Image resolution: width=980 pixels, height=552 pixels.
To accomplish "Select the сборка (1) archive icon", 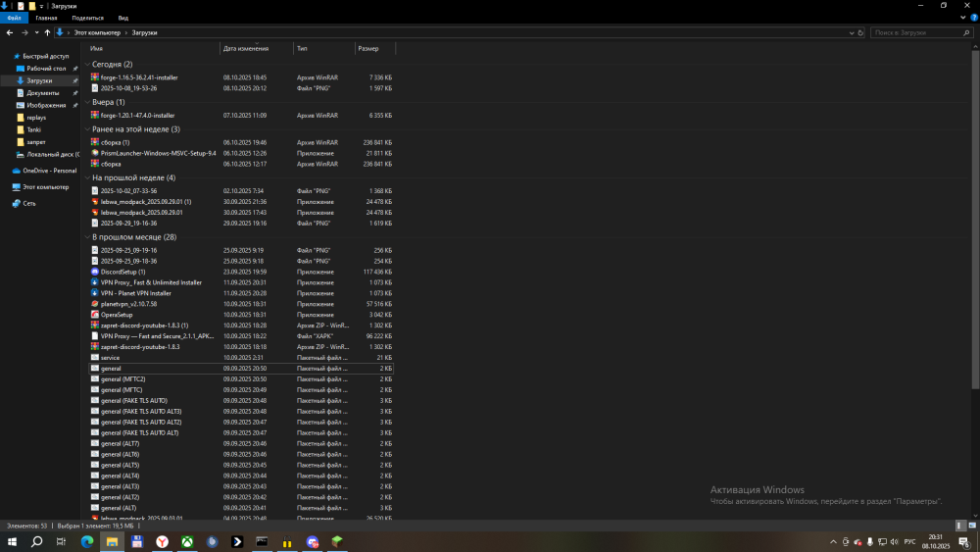I will click(x=94, y=142).
